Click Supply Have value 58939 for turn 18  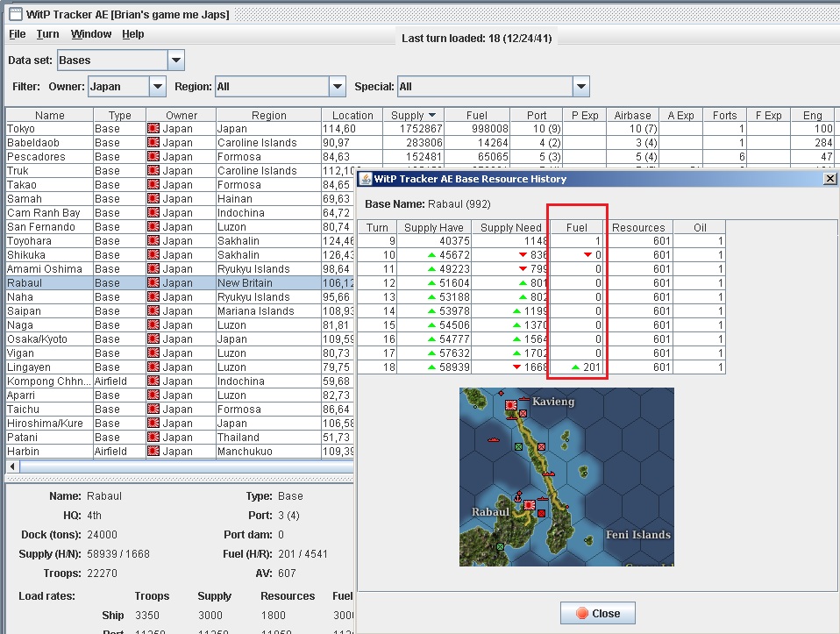454,367
